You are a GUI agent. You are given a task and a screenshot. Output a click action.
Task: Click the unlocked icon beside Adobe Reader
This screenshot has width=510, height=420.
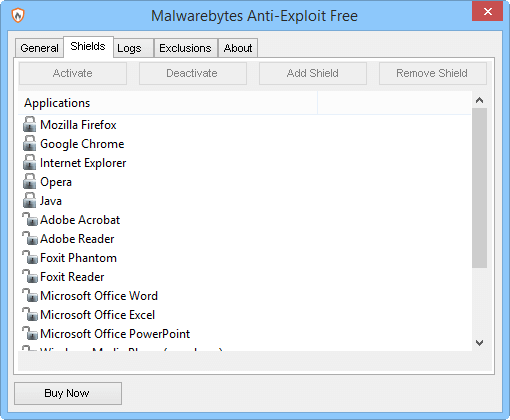pos(30,238)
